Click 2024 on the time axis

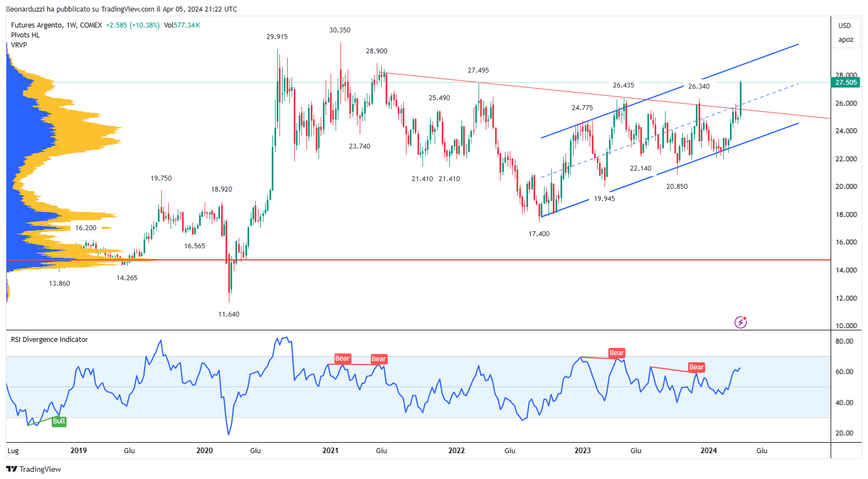coord(708,450)
